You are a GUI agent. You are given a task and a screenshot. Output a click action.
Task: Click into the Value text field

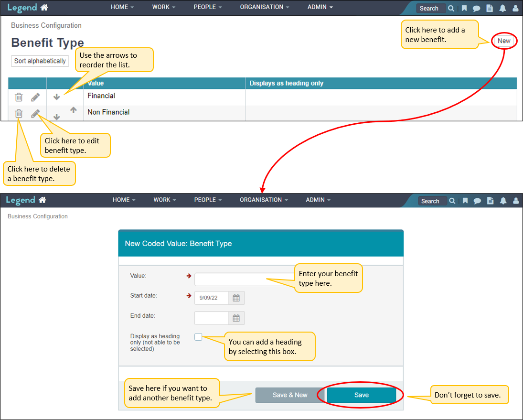[229, 279]
